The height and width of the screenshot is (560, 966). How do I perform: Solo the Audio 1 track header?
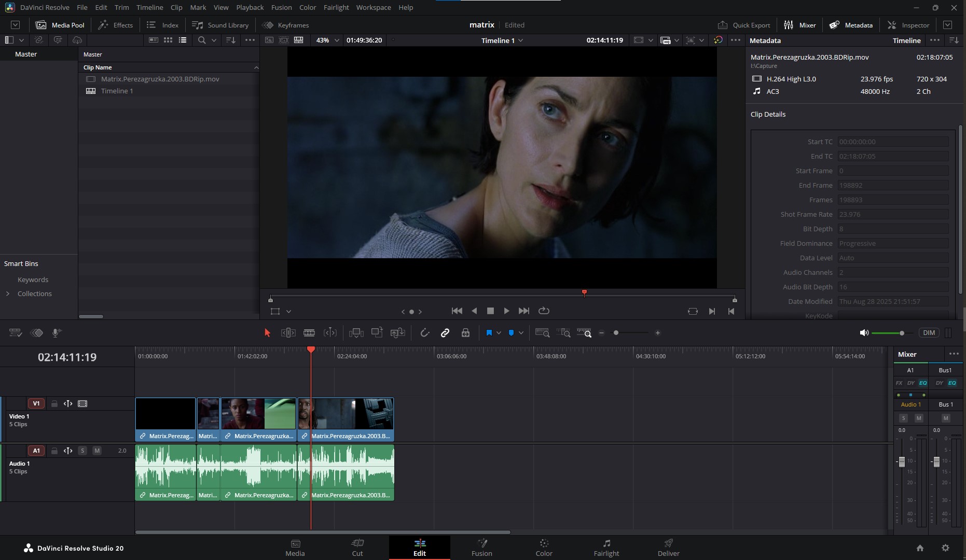click(82, 451)
